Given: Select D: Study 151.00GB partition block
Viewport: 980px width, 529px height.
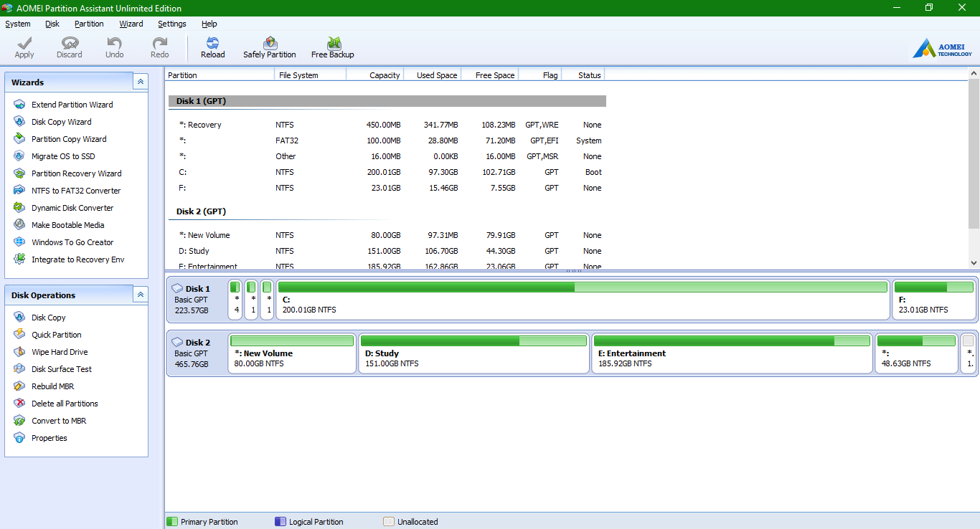Looking at the screenshot, I should (474, 353).
